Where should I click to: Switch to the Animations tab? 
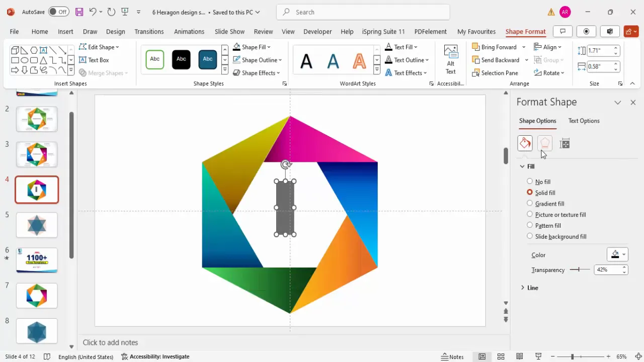coord(189,31)
